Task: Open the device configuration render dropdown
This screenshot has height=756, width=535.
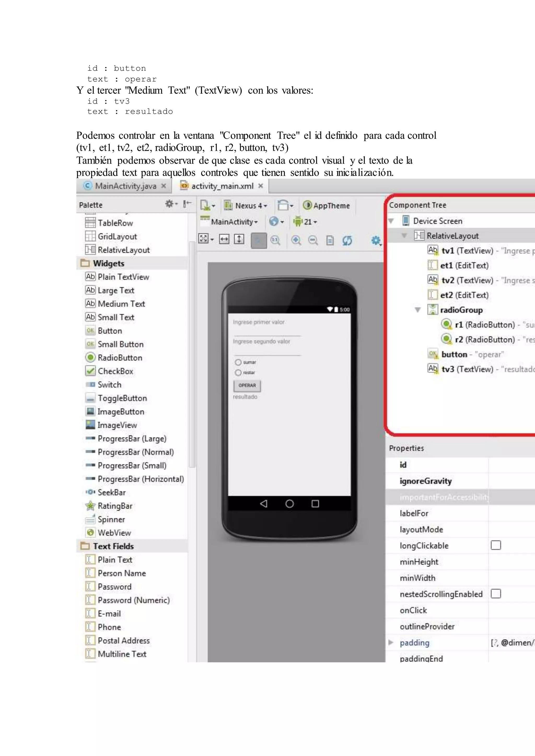Action: 207,205
